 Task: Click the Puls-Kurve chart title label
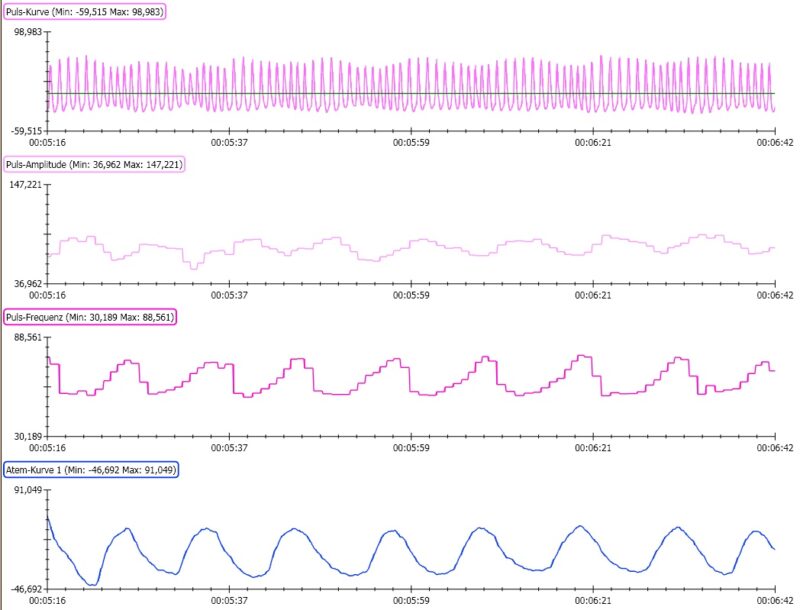pyautogui.click(x=84, y=11)
